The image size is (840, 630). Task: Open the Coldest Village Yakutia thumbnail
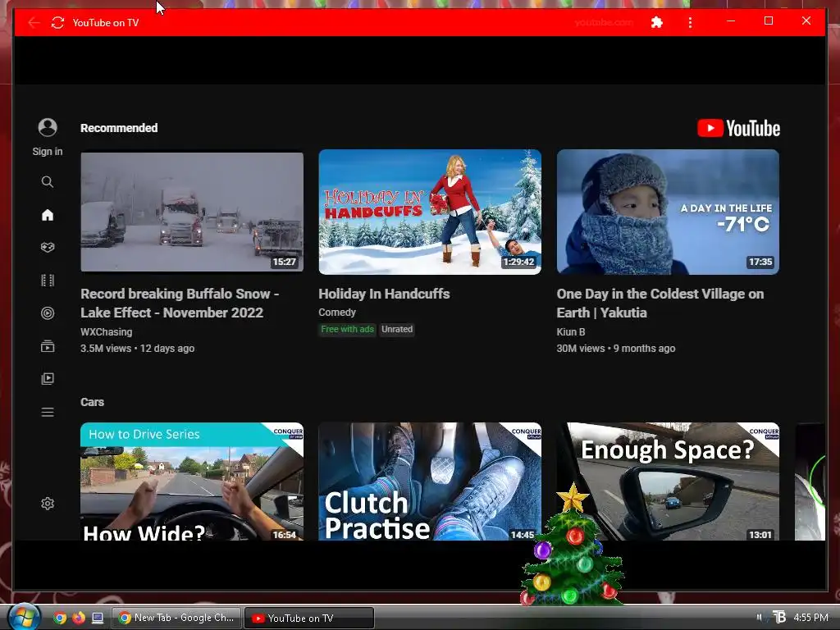click(x=668, y=212)
